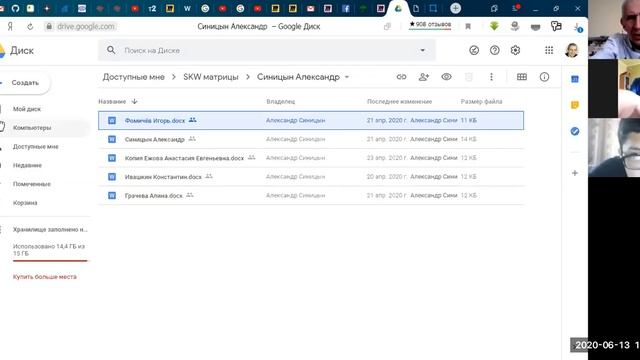Go to SKW матрицы breadcrumb
This screenshot has width=640, height=360.
(211, 77)
